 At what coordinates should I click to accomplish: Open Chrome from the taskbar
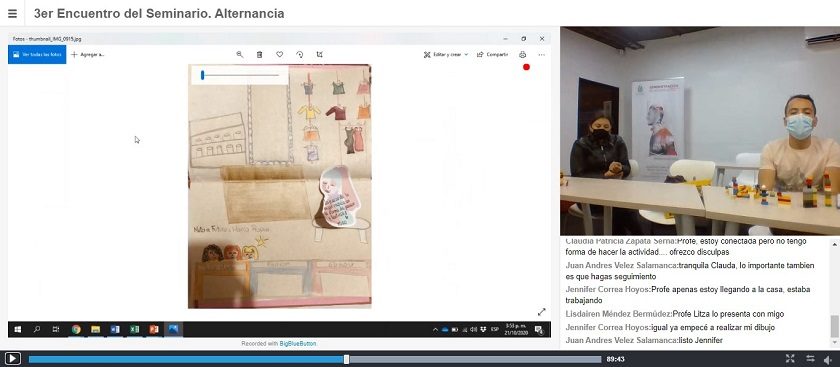[76, 329]
